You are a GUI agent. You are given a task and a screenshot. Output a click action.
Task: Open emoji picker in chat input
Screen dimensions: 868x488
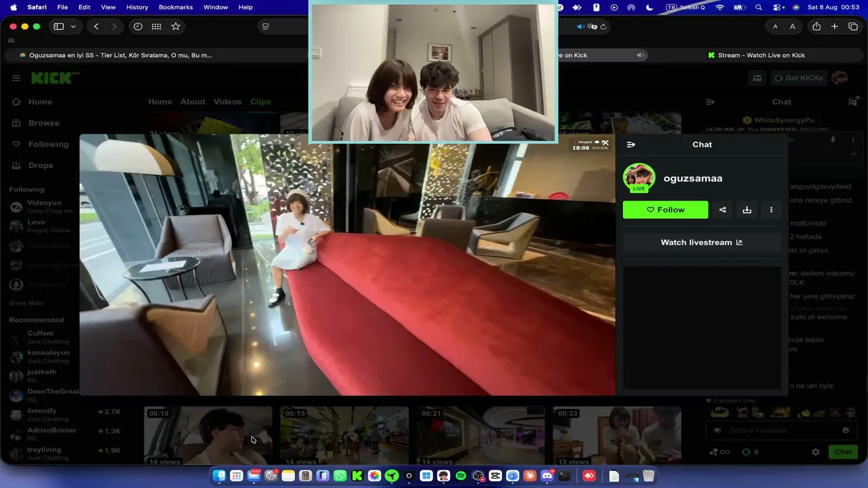click(846, 430)
